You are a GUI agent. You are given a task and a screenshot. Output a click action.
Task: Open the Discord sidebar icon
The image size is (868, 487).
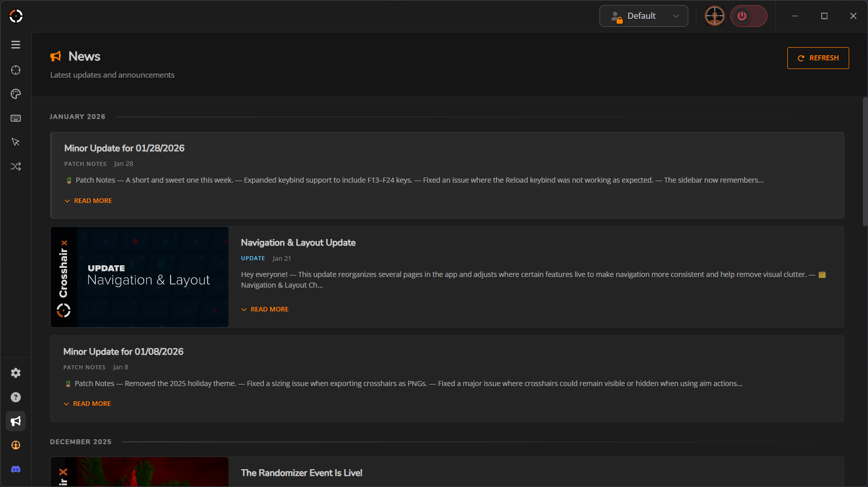(x=16, y=469)
